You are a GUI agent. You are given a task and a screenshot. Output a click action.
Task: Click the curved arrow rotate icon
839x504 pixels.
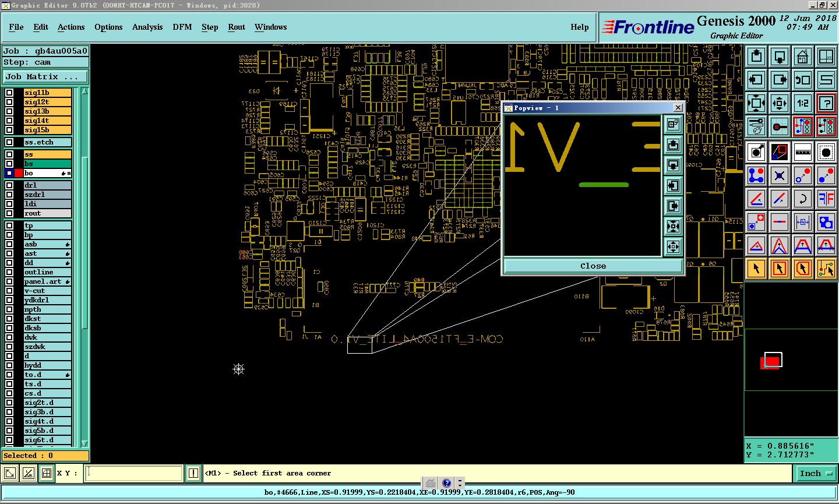pyautogui.click(x=803, y=199)
